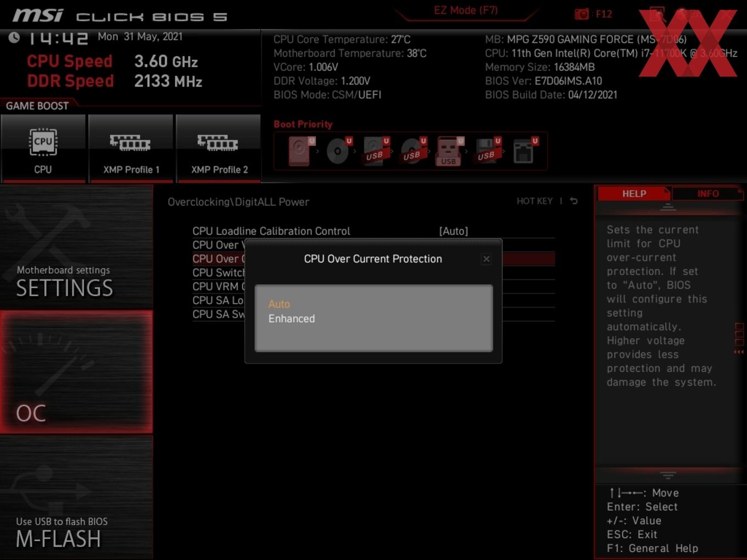Click the DDR Speed 2133 MHz readout
This screenshot has height=560, width=747.
point(115,81)
